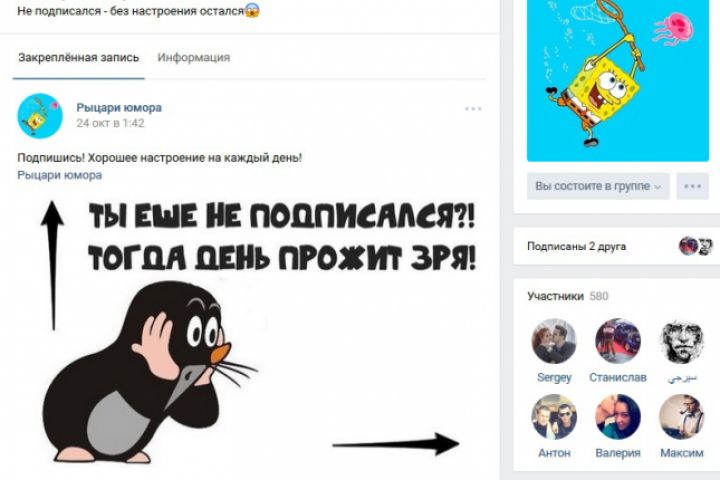The height and width of the screenshot is (480, 720).
Task: Open Максим's member avatar
Action: (x=682, y=417)
